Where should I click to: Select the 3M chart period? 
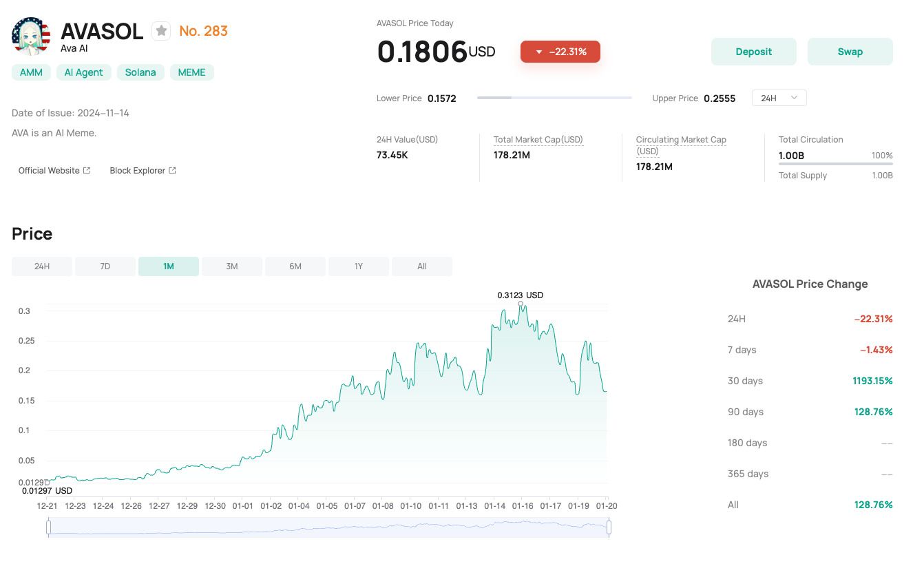pyautogui.click(x=232, y=266)
